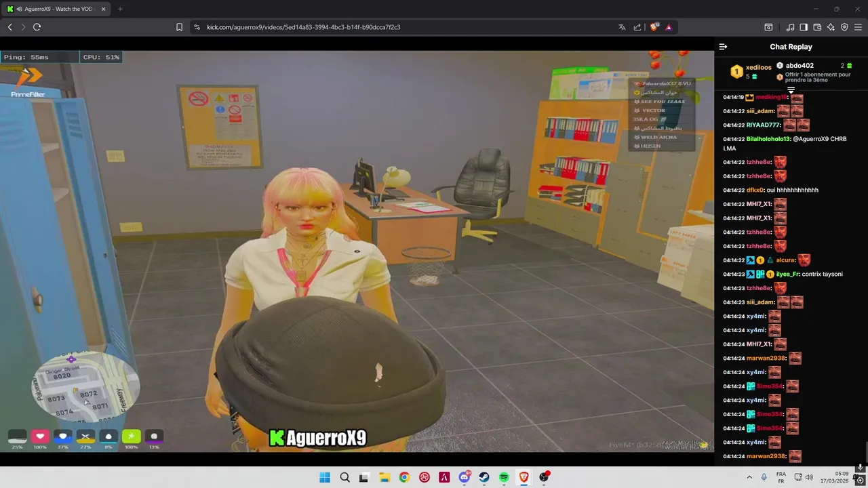Open the Brave Rewards triangle icon
This screenshot has height=488, width=868.
click(669, 27)
